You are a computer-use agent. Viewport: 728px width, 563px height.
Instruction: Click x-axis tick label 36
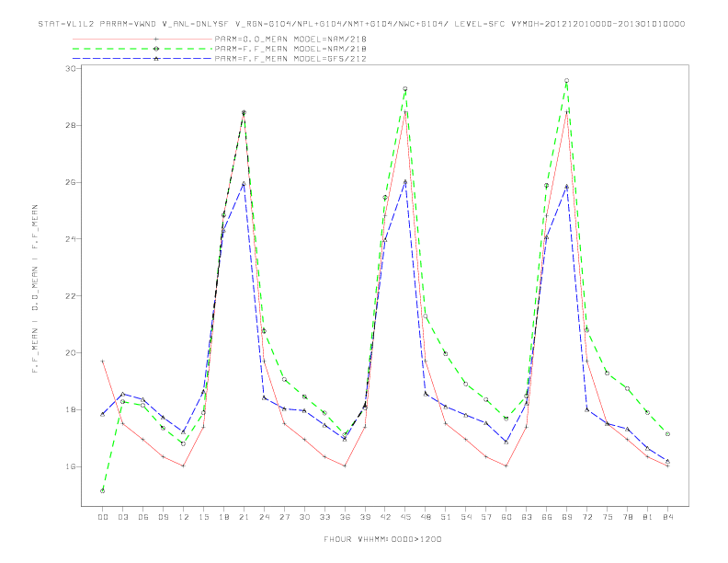pos(345,517)
